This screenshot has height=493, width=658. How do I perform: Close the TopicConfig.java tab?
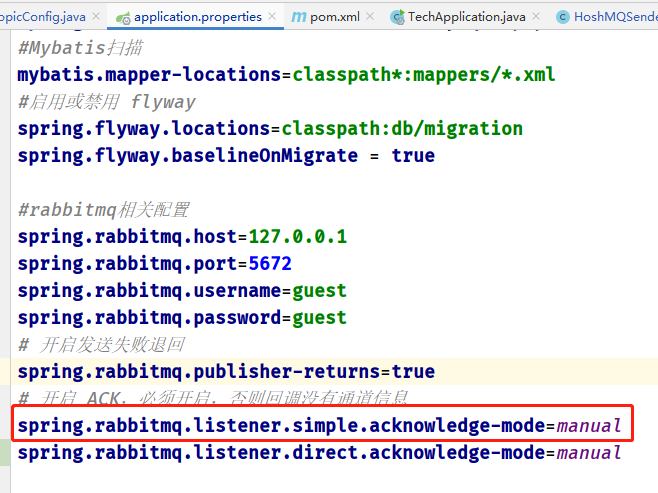point(96,16)
